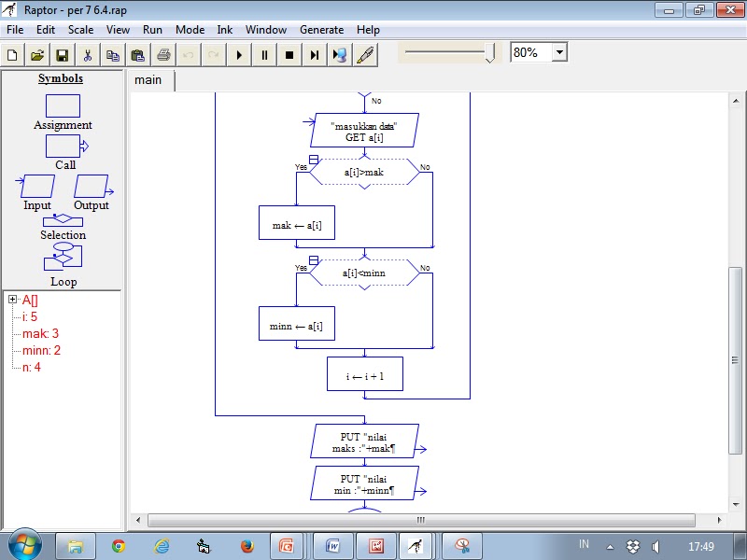Click the volume speaker tray icon
Screen dimensions: 747x560
click(655, 547)
